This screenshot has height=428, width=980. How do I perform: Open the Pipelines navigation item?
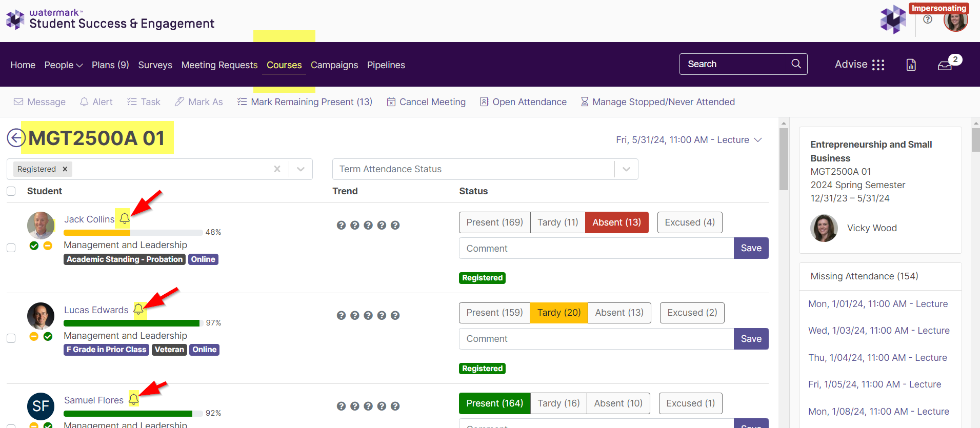coord(386,65)
